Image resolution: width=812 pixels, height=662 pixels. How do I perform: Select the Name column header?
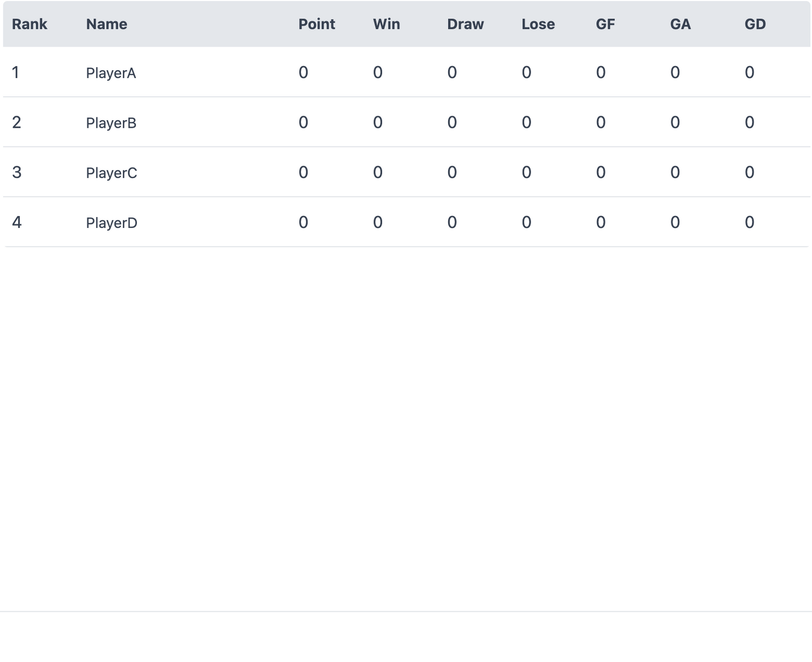pos(107,24)
